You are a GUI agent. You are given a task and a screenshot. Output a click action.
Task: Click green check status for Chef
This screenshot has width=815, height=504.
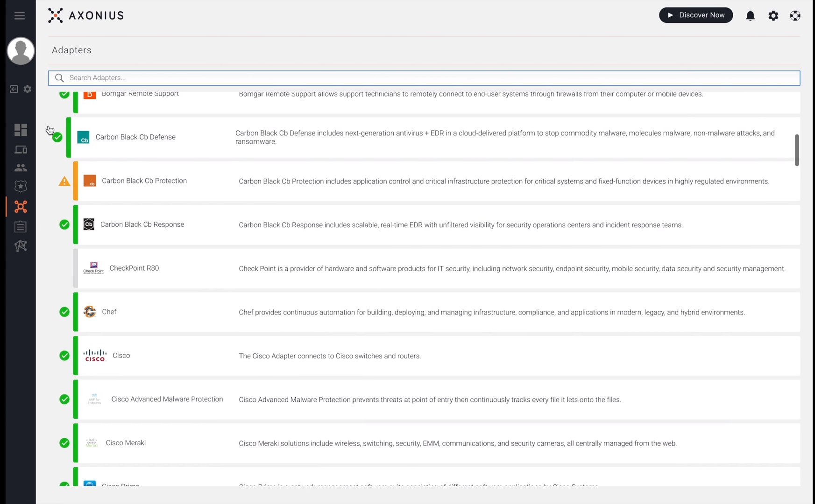pyautogui.click(x=64, y=312)
